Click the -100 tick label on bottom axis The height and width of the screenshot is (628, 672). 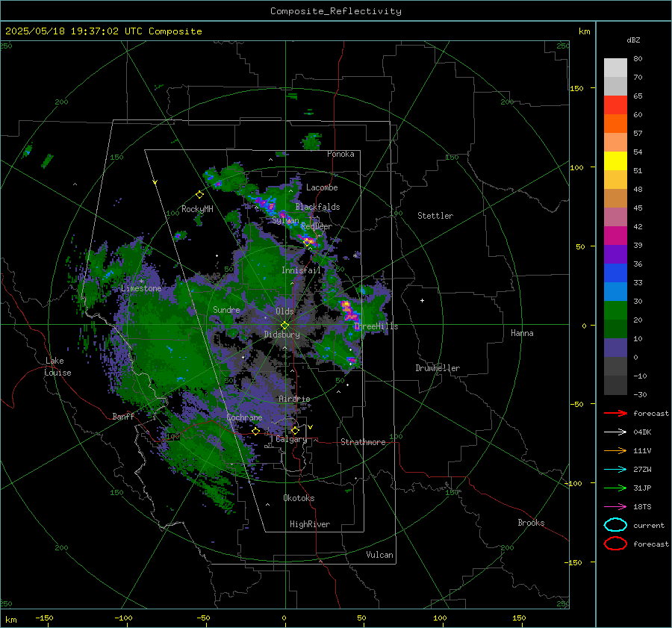pyautogui.click(x=123, y=618)
